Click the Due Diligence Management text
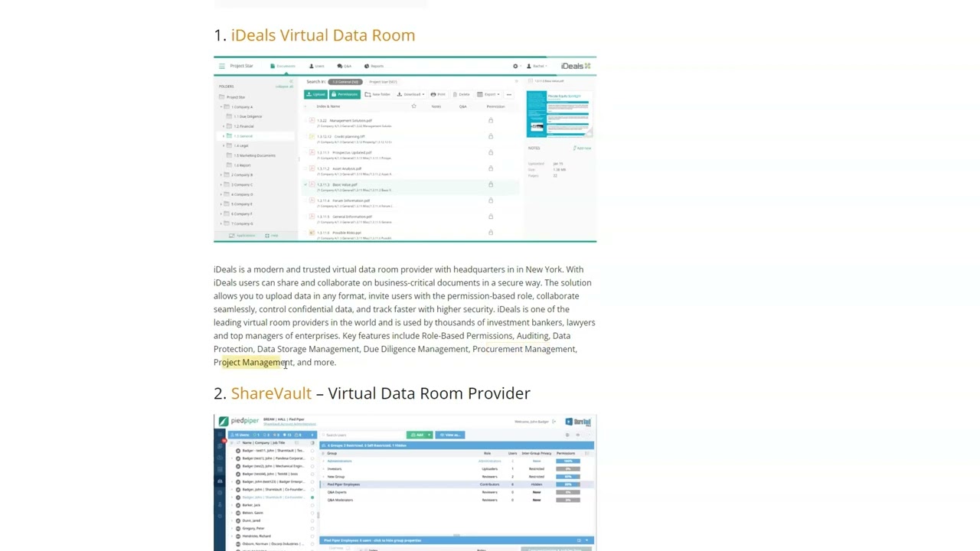 coord(416,349)
